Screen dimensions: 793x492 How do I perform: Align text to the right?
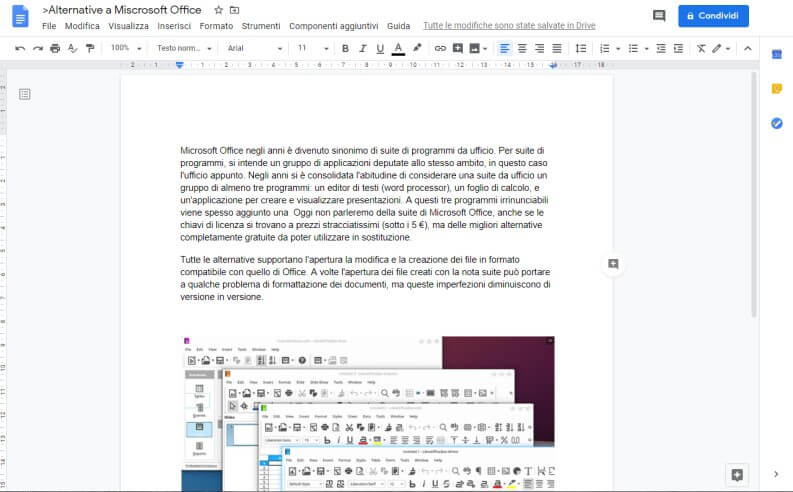[x=539, y=49]
